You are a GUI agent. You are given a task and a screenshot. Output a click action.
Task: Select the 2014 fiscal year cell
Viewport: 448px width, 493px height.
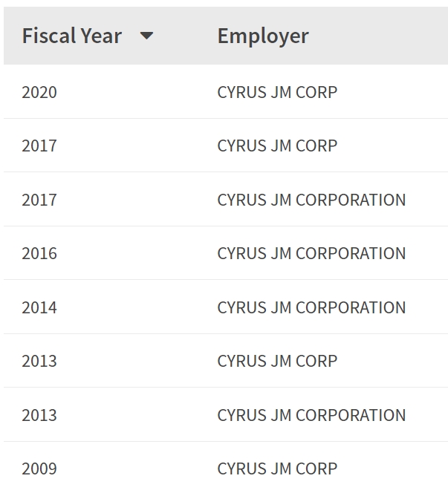pyautogui.click(x=39, y=307)
